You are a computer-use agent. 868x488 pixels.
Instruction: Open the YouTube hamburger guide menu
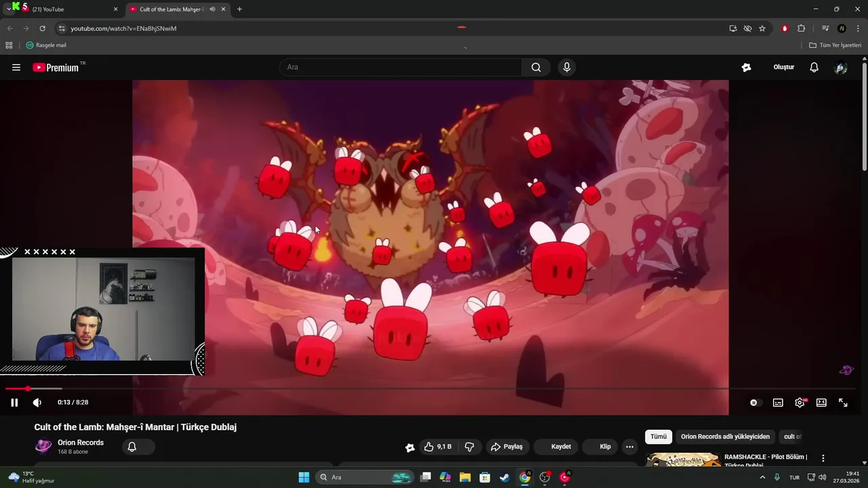pos(16,67)
